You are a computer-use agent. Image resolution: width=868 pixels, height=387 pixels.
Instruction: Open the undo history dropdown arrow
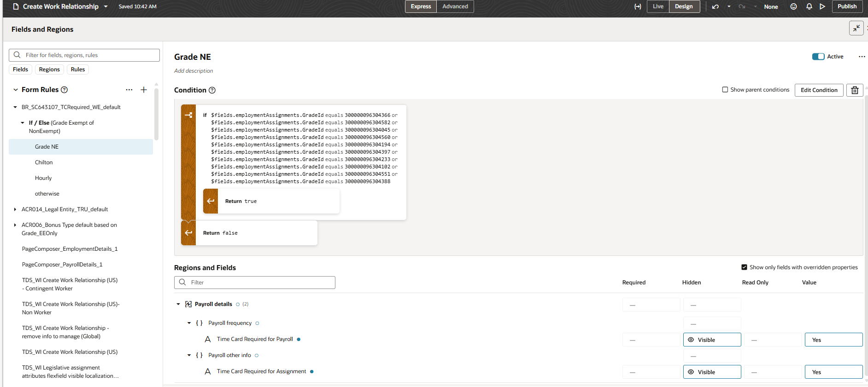click(729, 6)
